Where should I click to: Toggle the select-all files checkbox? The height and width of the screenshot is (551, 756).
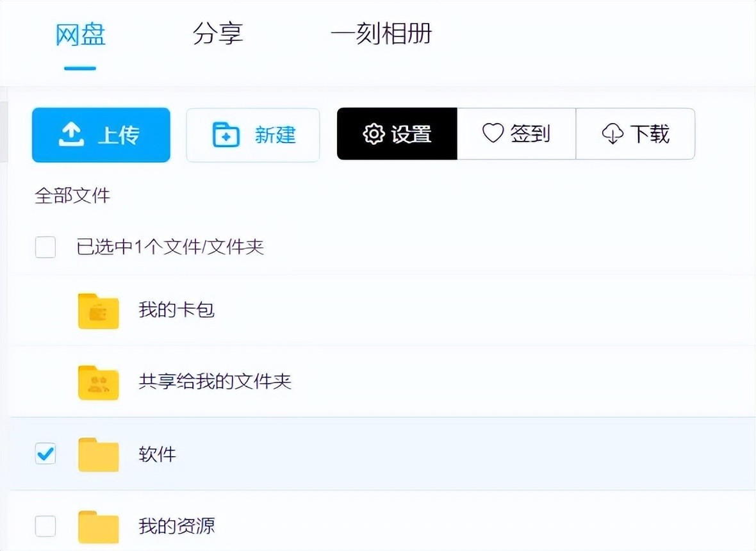click(45, 247)
